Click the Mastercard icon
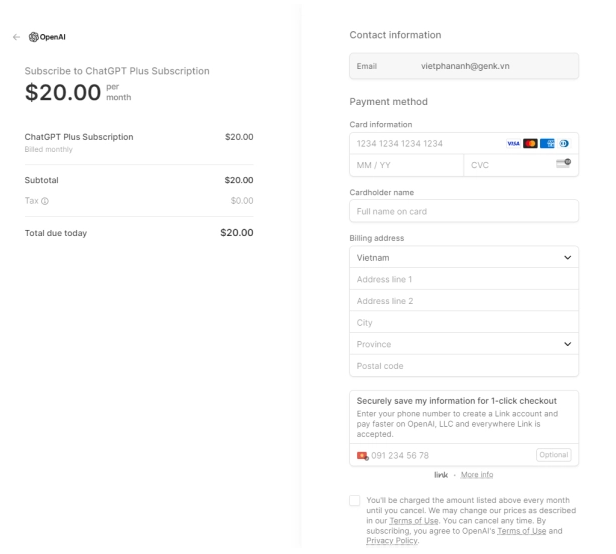The width and height of the screenshot is (616, 554). pyautogui.click(x=530, y=144)
